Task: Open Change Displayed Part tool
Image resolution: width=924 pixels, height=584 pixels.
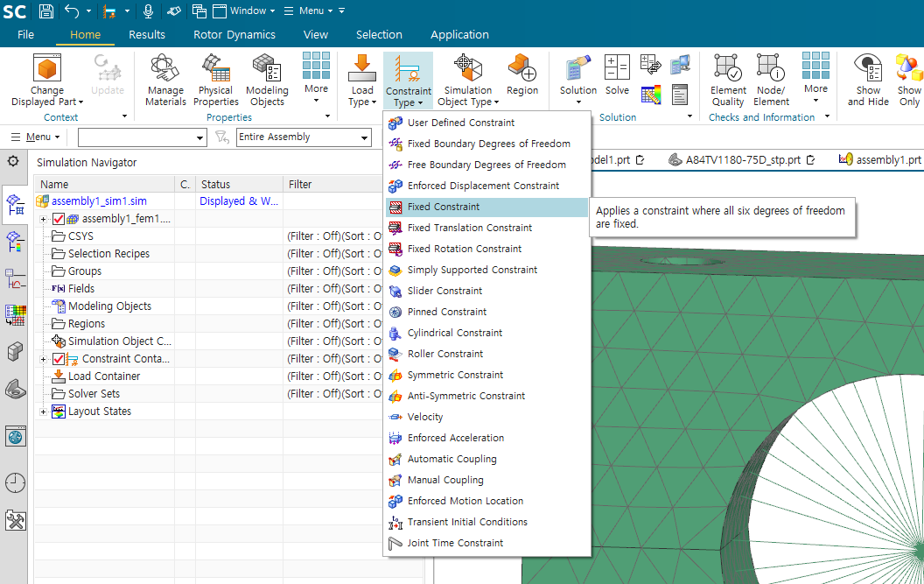Action: tap(47, 81)
